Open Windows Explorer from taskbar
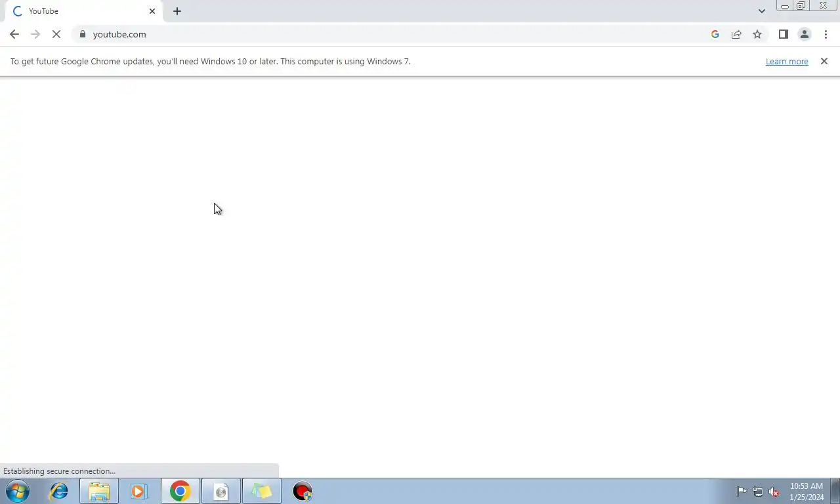 [99, 491]
